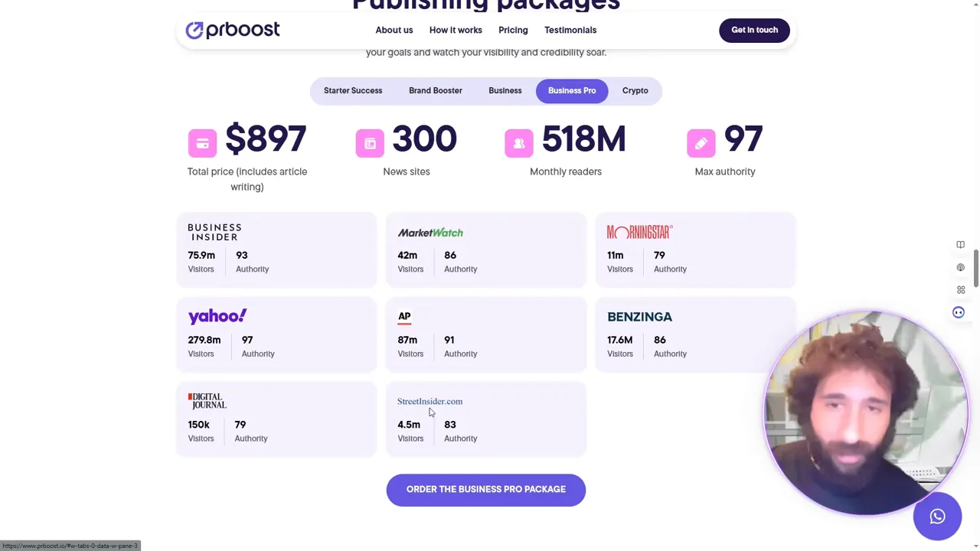Go to How it works

point(456,30)
